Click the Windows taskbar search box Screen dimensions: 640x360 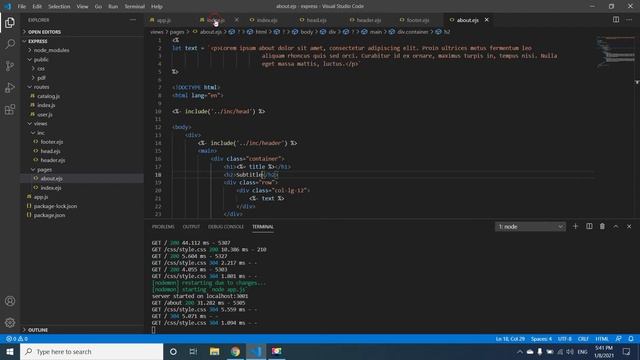(91, 351)
